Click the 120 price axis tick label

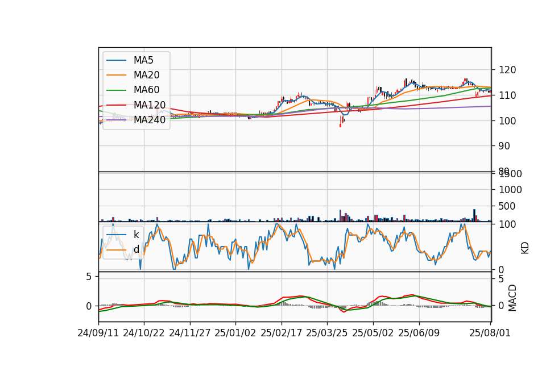[x=507, y=70]
